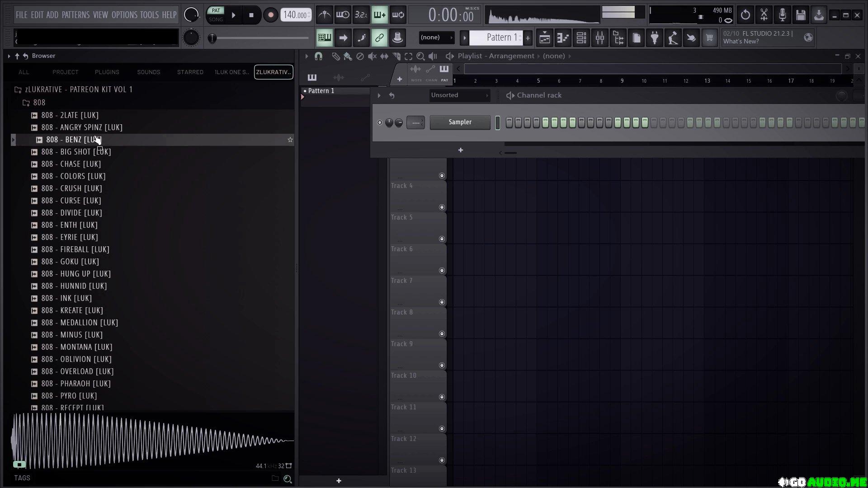Toggle the metronome icon

(x=324, y=15)
